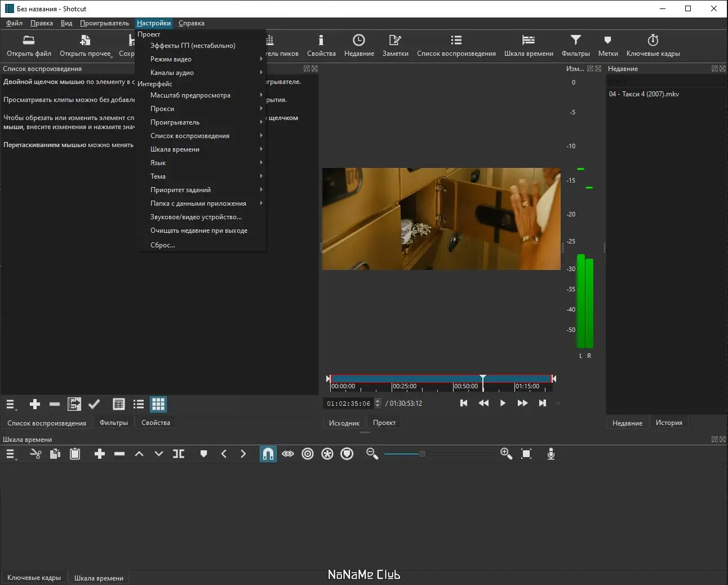
Task: Open the Справка menu
Action: 192,23
